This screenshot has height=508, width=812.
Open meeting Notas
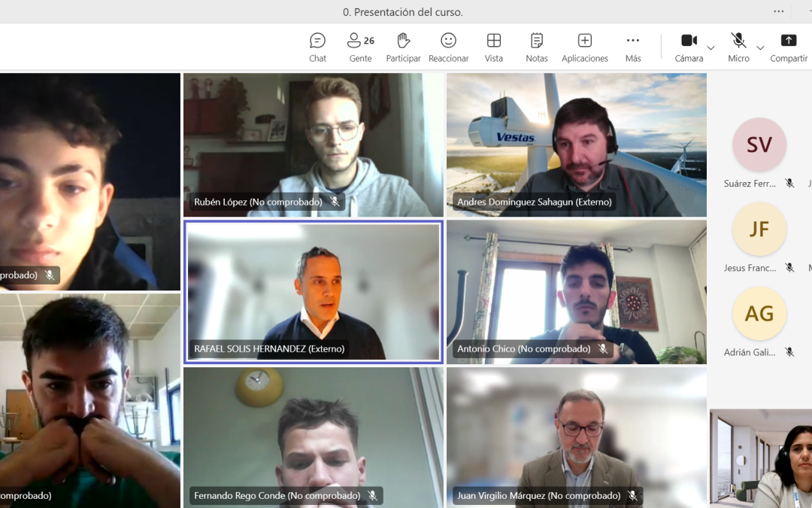(x=537, y=47)
